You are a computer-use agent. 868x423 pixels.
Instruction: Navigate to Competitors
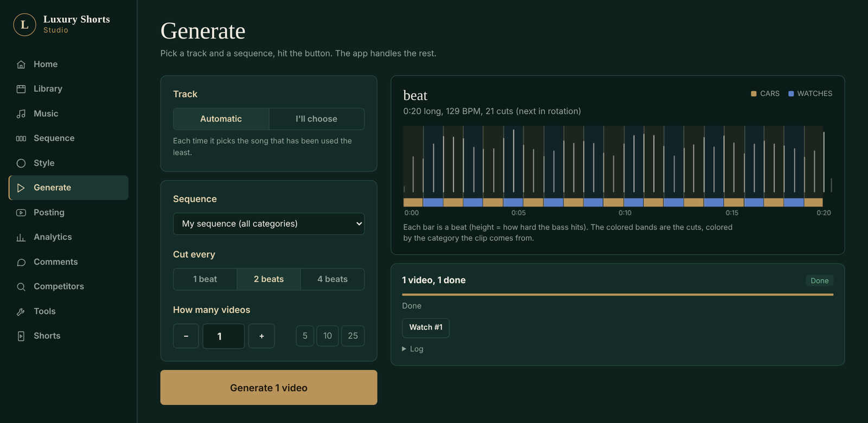coord(68,286)
